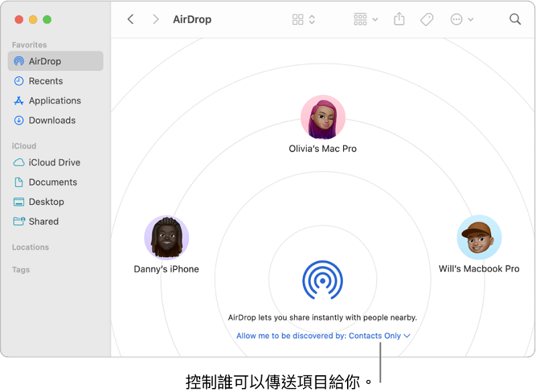536x392 pixels.
Task: Click the Tags toolbar icon
Action: coord(427,19)
